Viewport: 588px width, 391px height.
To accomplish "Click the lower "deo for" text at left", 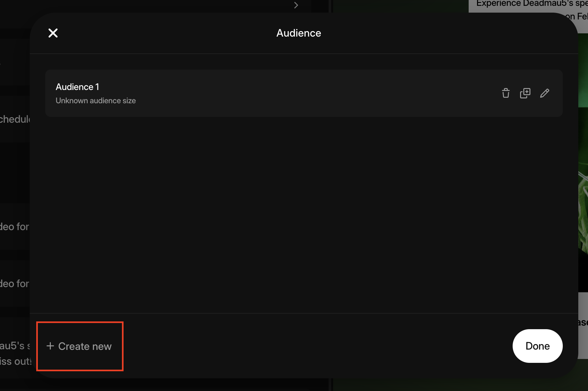I will click(x=15, y=284).
